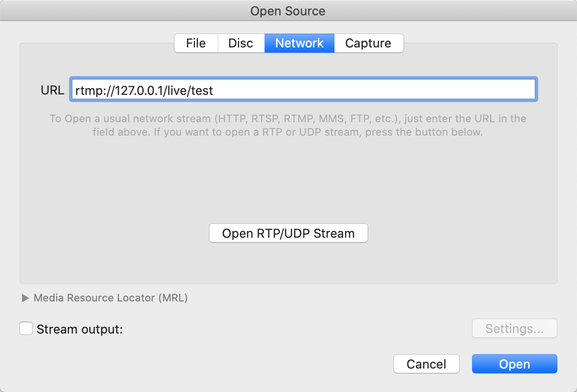Click empty panel area below RTP/UDP button

click(x=288, y=264)
